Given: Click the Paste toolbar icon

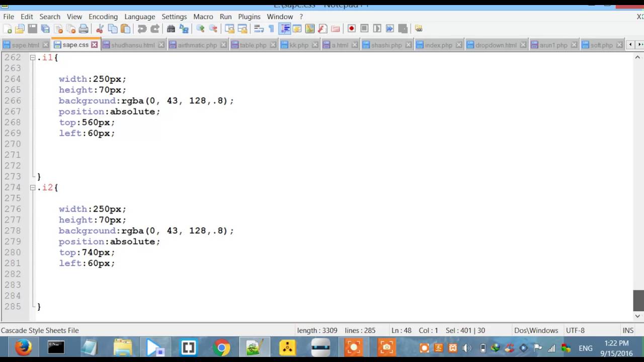Looking at the screenshot, I should point(125,29).
